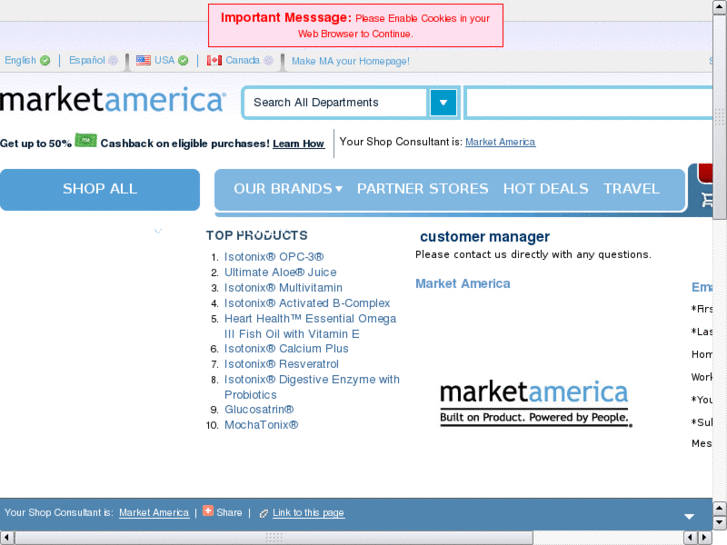This screenshot has width=727, height=545.
Task: Open Link to this page
Action: 308,513
